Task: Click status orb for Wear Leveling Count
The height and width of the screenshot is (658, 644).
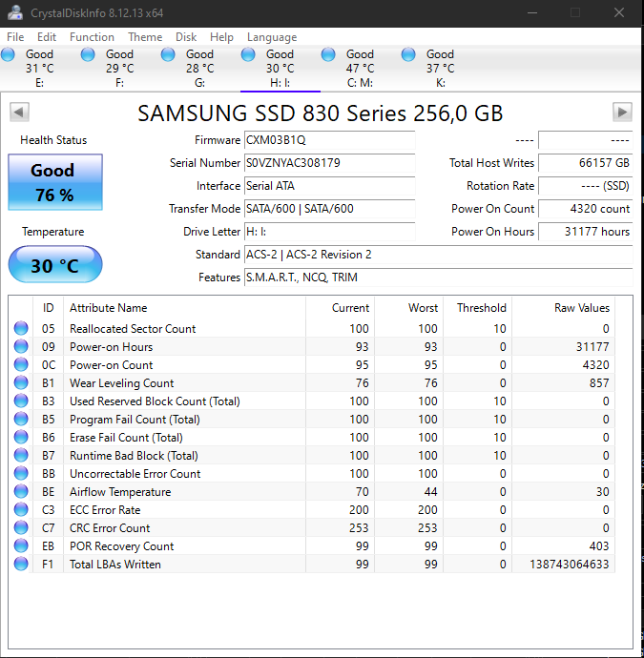Action: point(21,382)
